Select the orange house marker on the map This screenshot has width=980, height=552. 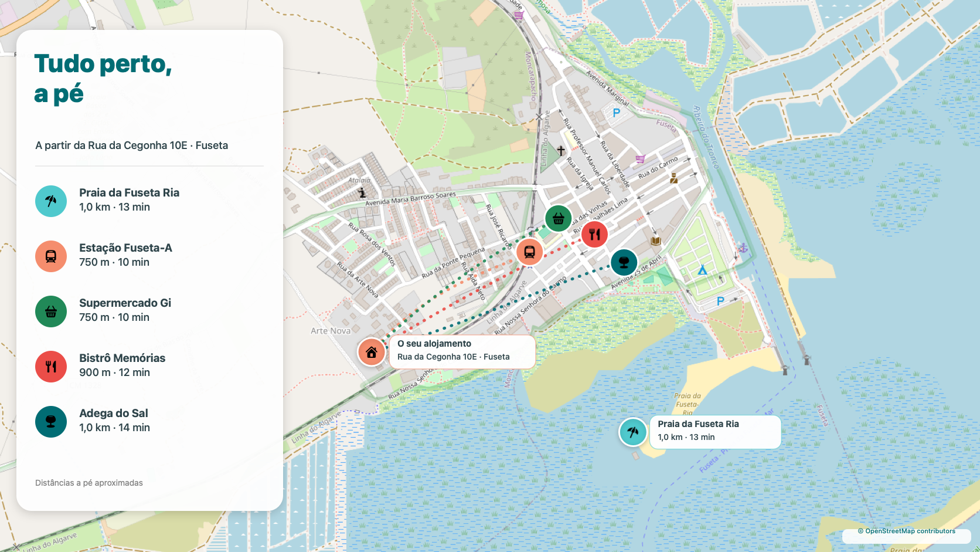coord(372,352)
